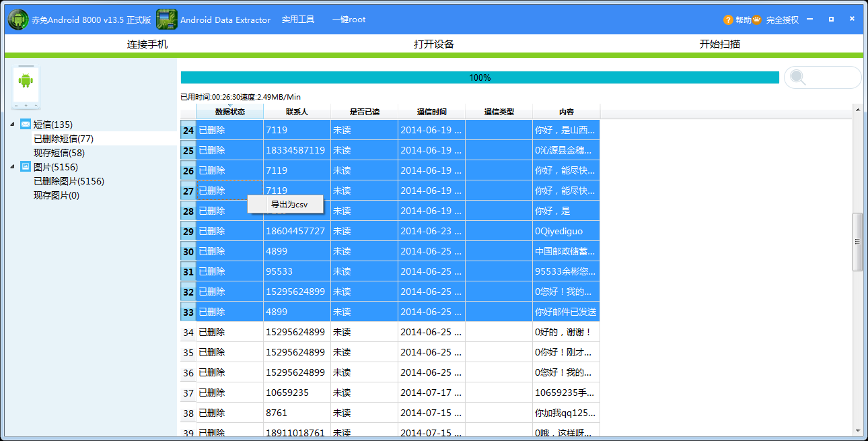Screen dimensions: 868x441
Task: Select 短信(135) in the tree
Action: click(53, 125)
